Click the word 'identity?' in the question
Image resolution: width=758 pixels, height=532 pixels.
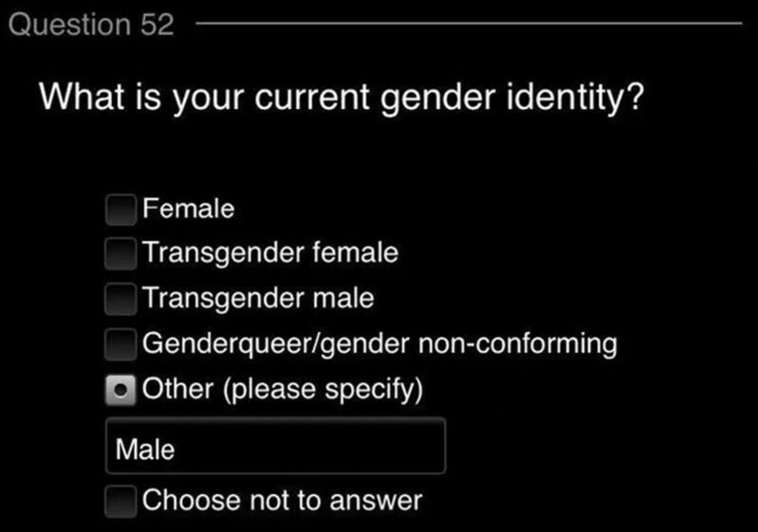click(x=575, y=98)
